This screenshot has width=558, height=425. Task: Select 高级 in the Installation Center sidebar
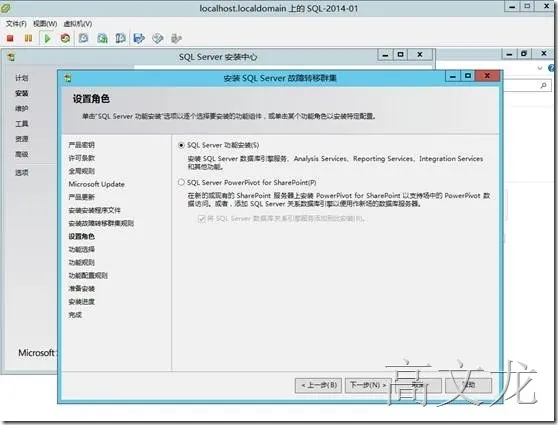[22, 154]
